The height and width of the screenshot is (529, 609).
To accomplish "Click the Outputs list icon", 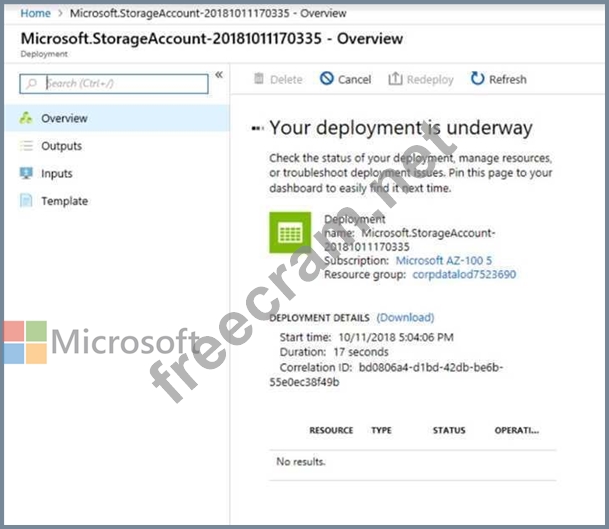I will 26,146.
